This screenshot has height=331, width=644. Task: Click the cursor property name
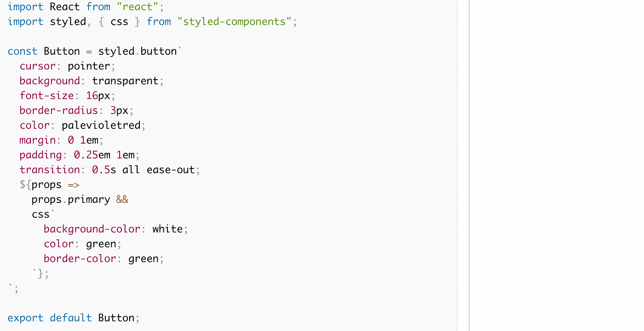pos(37,66)
